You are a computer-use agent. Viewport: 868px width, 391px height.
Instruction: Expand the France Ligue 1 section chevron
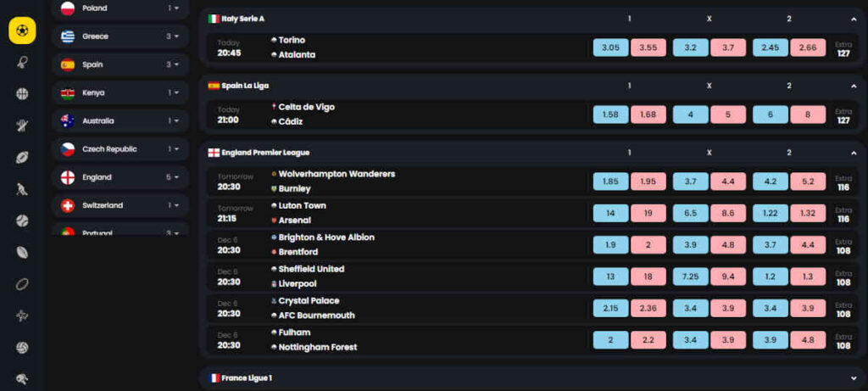tap(854, 377)
